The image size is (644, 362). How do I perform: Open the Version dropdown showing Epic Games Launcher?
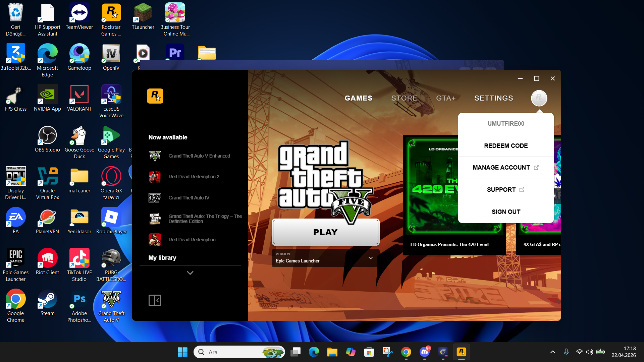(x=325, y=258)
